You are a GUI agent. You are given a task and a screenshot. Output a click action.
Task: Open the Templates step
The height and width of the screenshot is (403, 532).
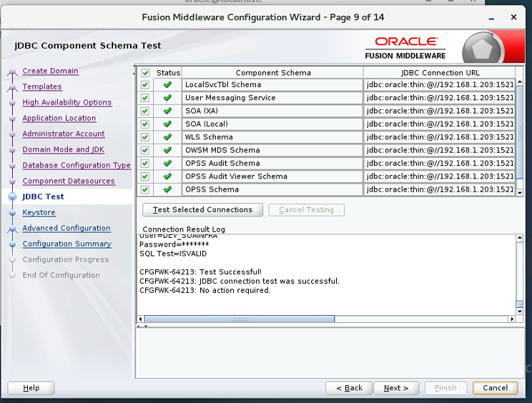(42, 86)
